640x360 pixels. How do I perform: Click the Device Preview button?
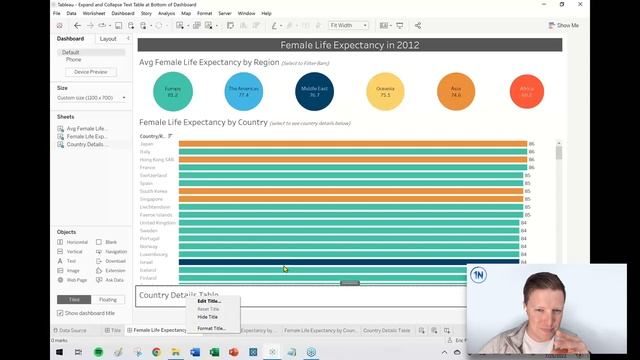coord(91,72)
